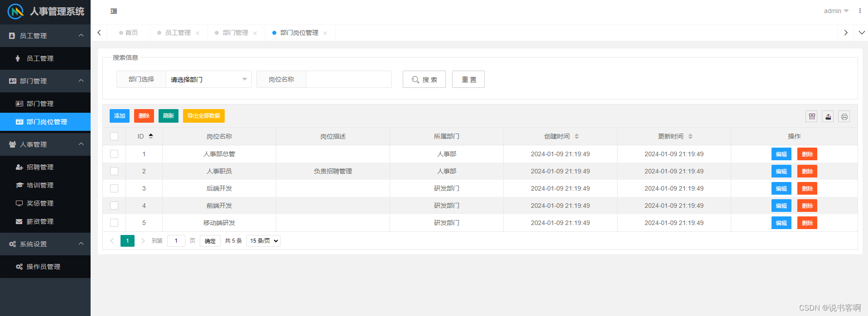Go to previous page arrow
The width and height of the screenshot is (868, 316).
coord(112,241)
